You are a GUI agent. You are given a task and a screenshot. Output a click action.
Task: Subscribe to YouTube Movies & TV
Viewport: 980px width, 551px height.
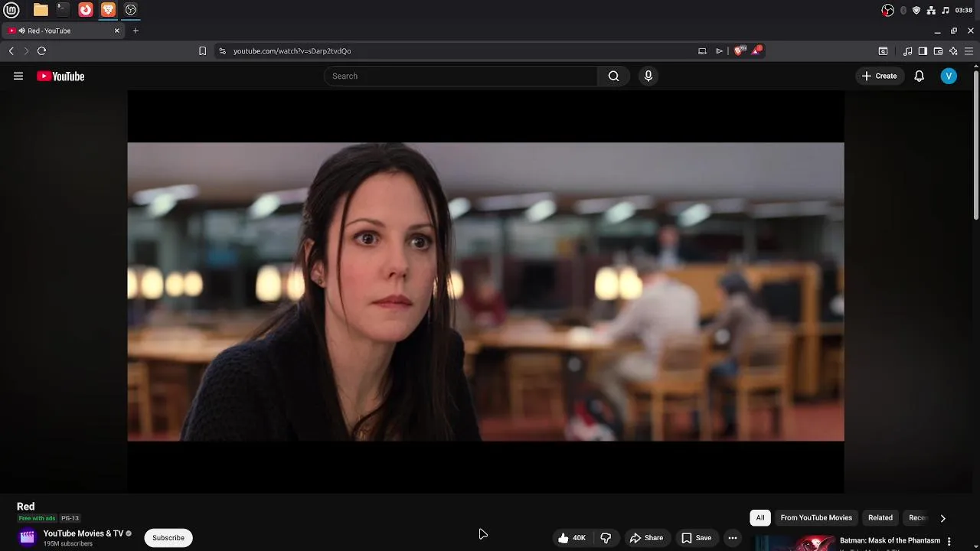[x=168, y=538]
